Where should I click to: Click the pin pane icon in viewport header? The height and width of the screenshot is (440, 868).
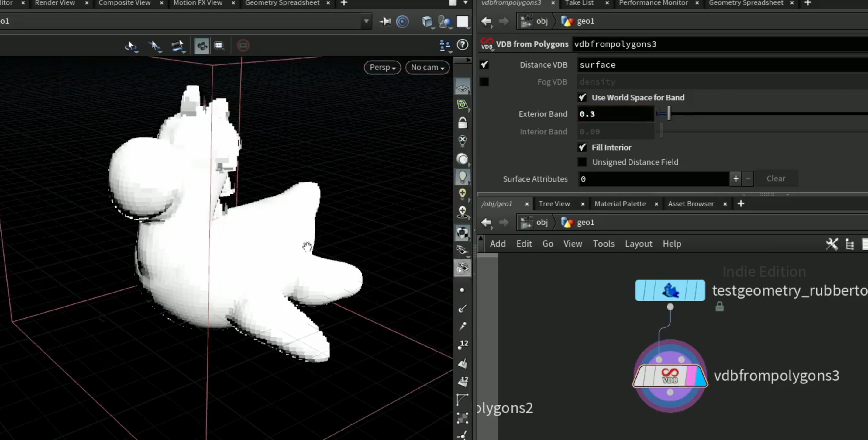point(385,22)
